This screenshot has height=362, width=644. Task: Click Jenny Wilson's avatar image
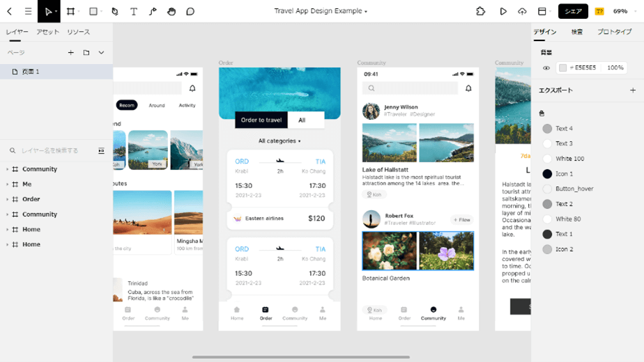[x=371, y=111]
